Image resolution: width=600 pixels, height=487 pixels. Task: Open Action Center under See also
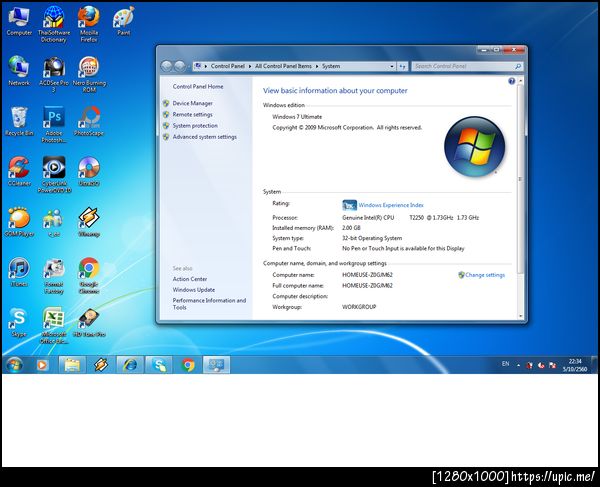coord(190,279)
